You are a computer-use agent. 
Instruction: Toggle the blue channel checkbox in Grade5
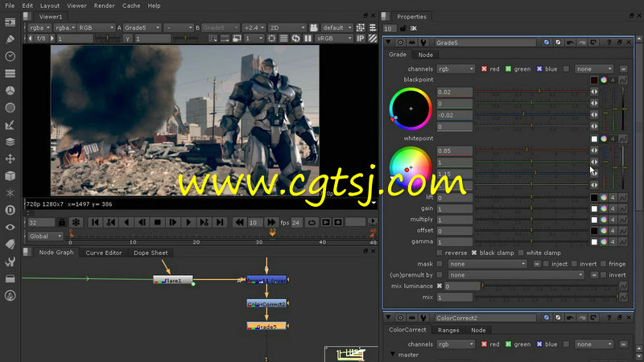click(x=539, y=69)
